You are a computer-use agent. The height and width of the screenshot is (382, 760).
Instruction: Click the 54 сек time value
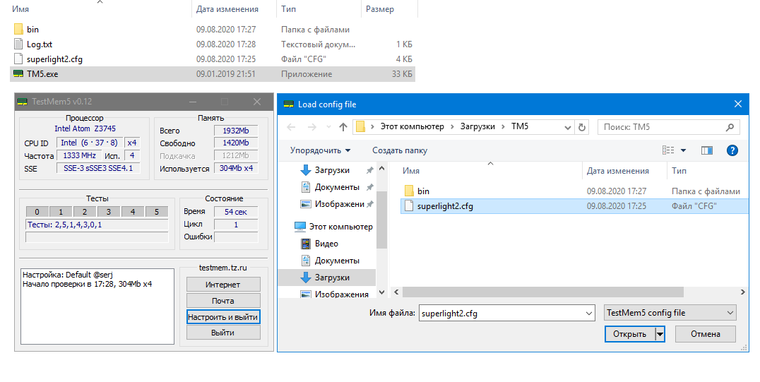pos(236,212)
